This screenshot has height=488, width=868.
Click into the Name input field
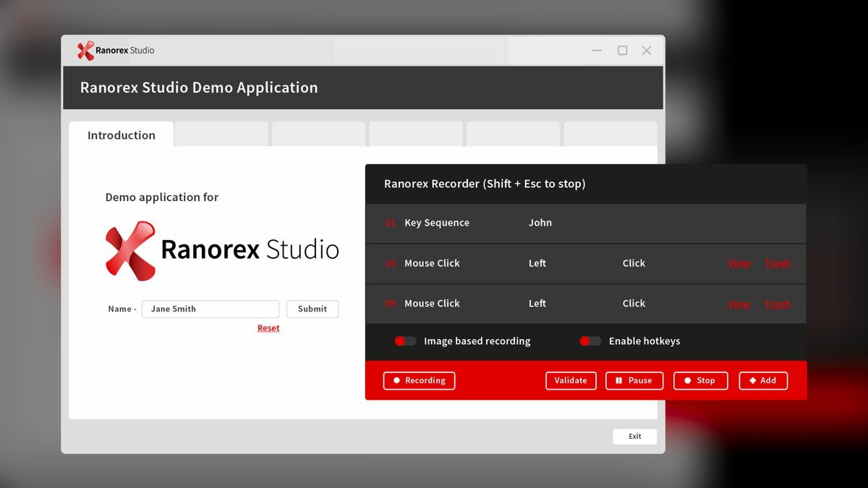[210, 309]
